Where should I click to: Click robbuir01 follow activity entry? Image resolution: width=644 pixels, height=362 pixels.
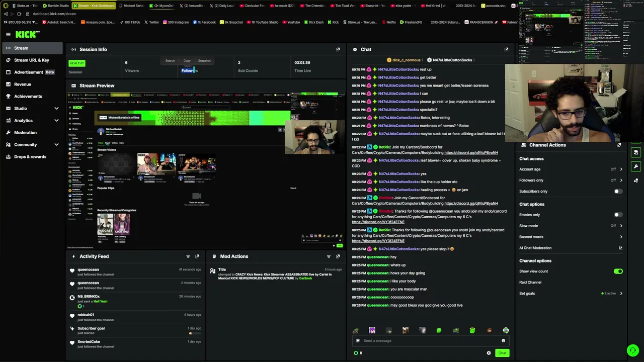click(x=135, y=317)
